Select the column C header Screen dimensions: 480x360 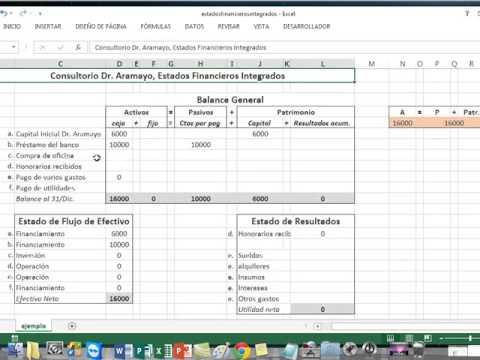coord(60,64)
